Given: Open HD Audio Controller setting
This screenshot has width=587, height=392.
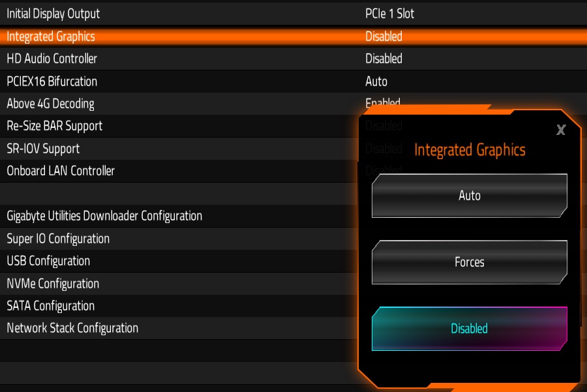Looking at the screenshot, I should point(52,59).
